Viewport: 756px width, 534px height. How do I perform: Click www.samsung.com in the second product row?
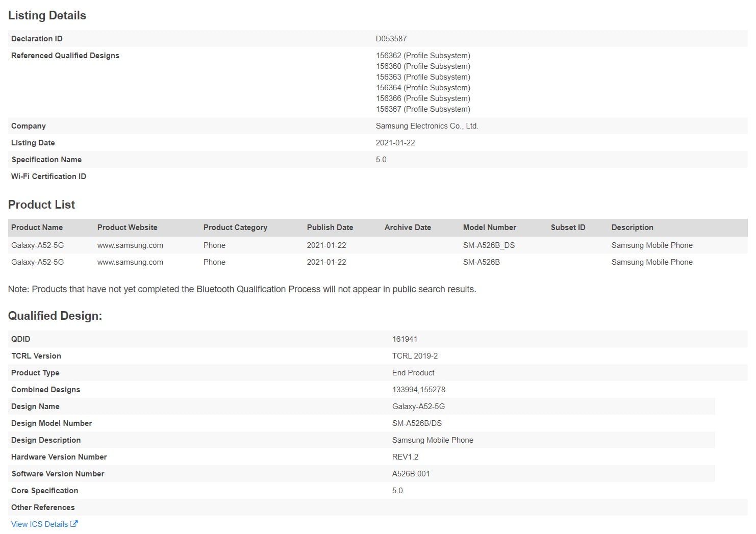130,262
